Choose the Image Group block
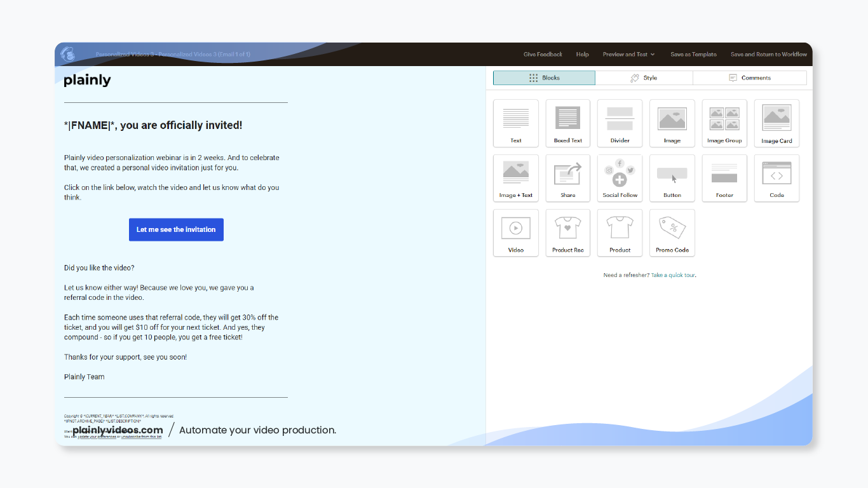868x488 pixels. (x=724, y=123)
